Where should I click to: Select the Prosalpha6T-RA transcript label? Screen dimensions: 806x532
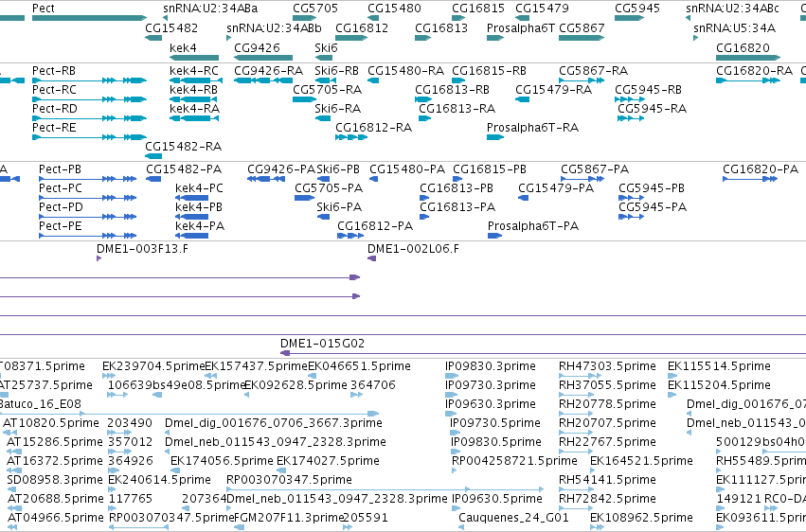(x=532, y=128)
